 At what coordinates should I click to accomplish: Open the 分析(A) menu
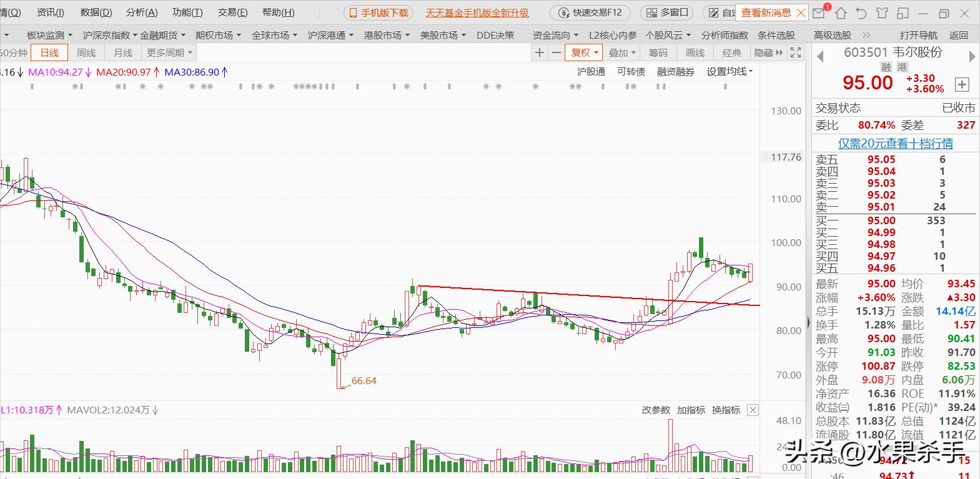point(142,12)
